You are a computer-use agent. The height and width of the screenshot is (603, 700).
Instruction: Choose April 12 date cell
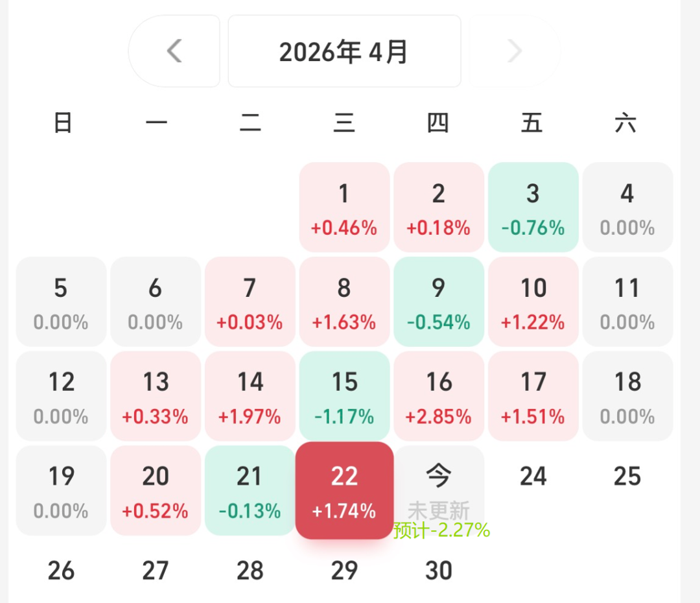61,396
